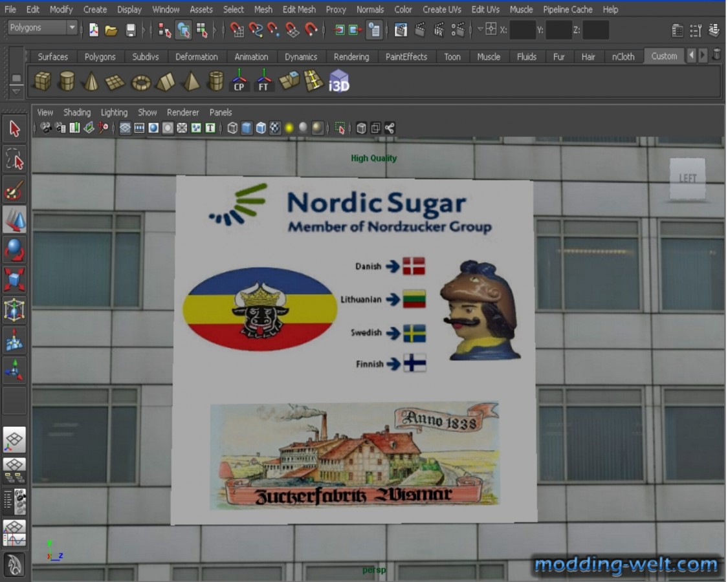
Task: Run the FT shelf command
Action: point(264,80)
